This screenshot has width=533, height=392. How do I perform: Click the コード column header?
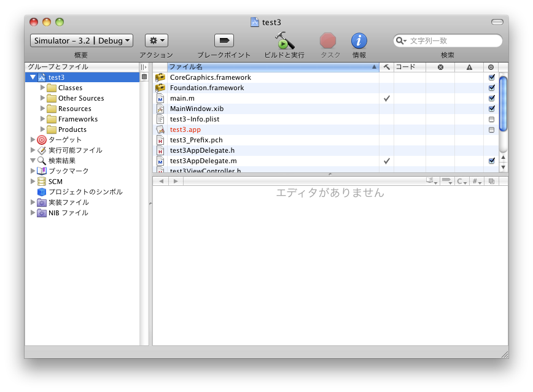coord(409,67)
